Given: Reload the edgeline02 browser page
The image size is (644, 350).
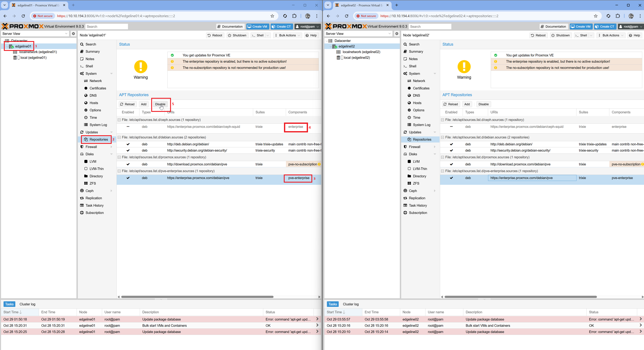Looking at the screenshot, I should [347, 16].
